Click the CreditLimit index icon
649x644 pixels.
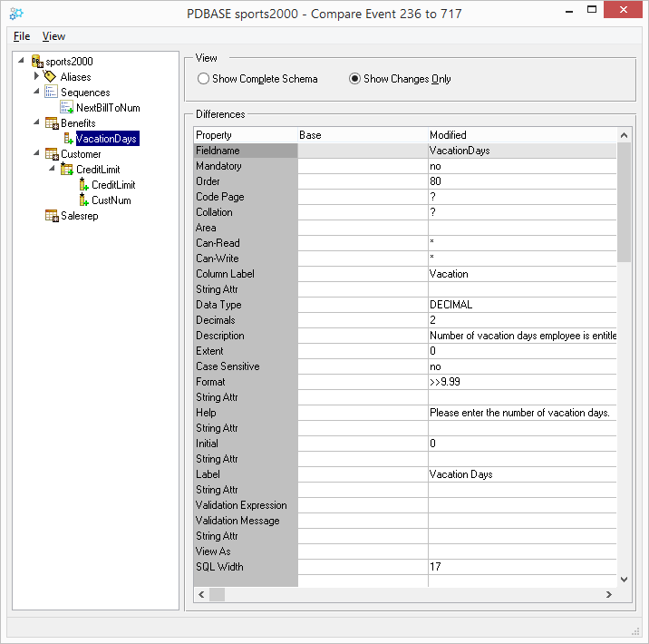click(x=67, y=169)
